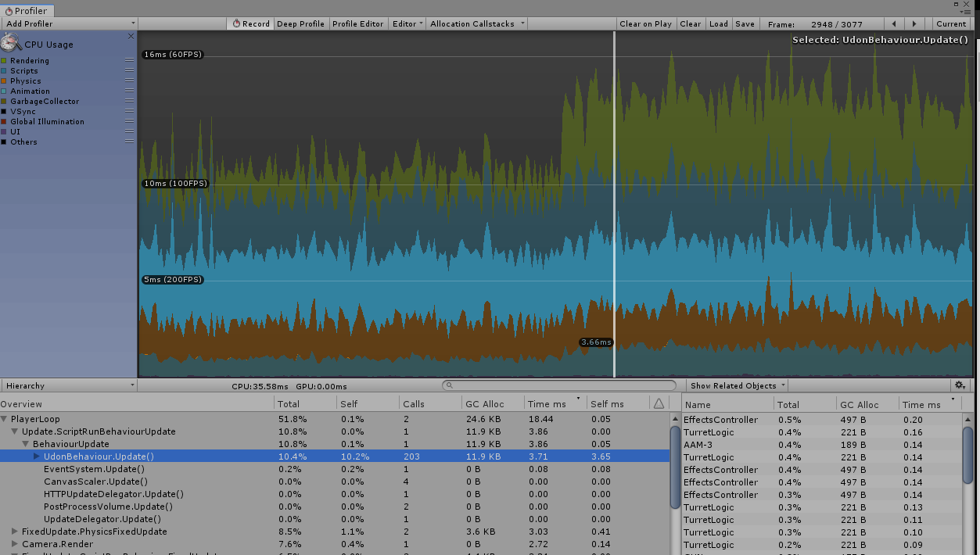Image resolution: width=980 pixels, height=555 pixels.
Task: Sort hierarchy by Self ms column
Action: tap(618, 403)
